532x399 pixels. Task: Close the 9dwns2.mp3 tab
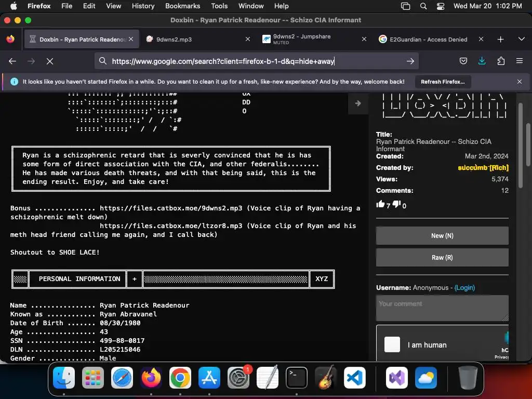(248, 39)
